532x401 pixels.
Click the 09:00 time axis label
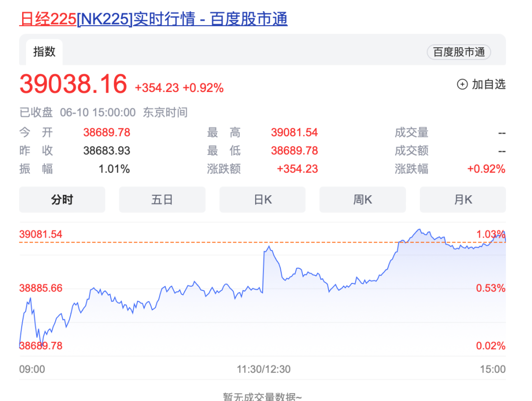(32, 369)
